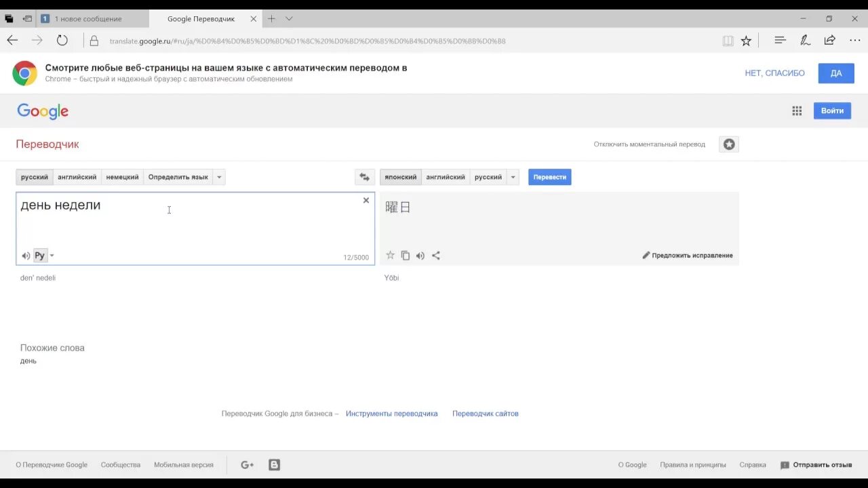868x488 pixels.
Task: Share the translation result
Action: coord(436,256)
